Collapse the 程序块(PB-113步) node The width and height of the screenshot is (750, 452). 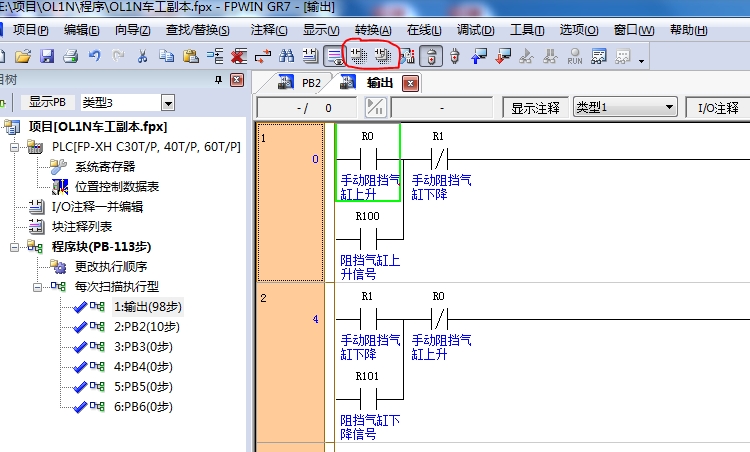[14, 247]
